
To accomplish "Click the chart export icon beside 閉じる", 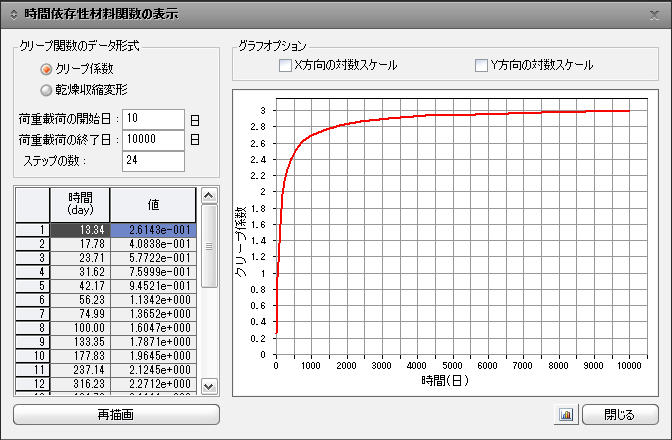I will click(x=566, y=414).
